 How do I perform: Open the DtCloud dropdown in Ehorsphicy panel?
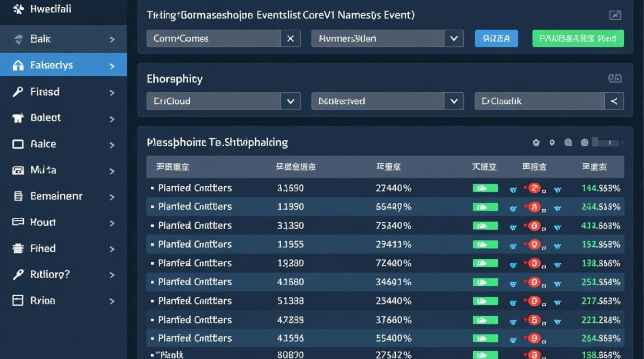[x=223, y=101]
